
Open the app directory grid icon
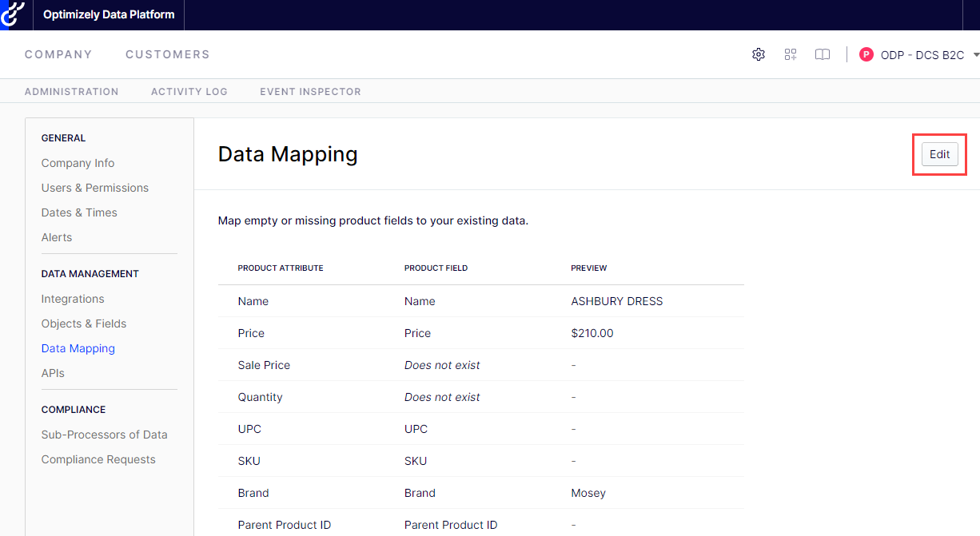(791, 54)
